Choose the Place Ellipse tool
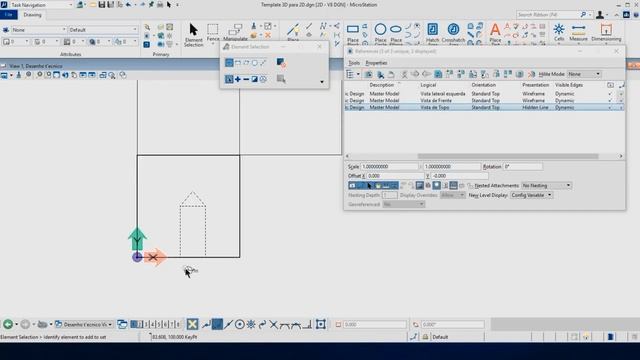 coord(396,33)
